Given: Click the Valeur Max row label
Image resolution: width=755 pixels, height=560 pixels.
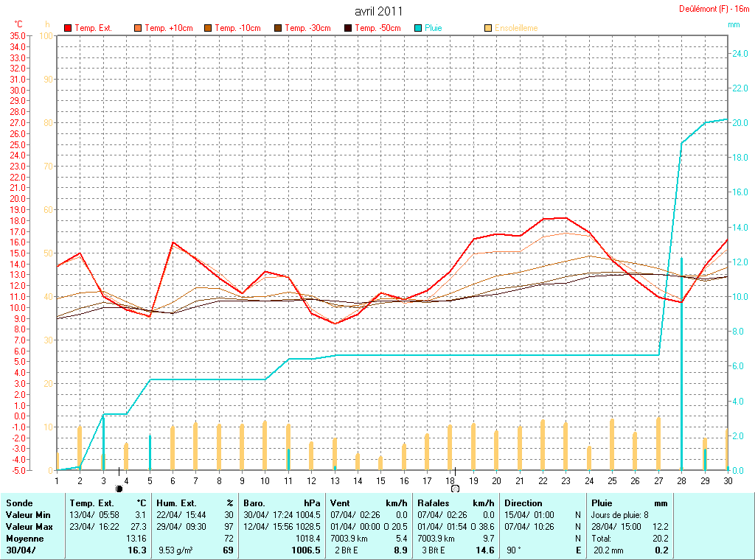Looking at the screenshot, I should pyautogui.click(x=28, y=527).
